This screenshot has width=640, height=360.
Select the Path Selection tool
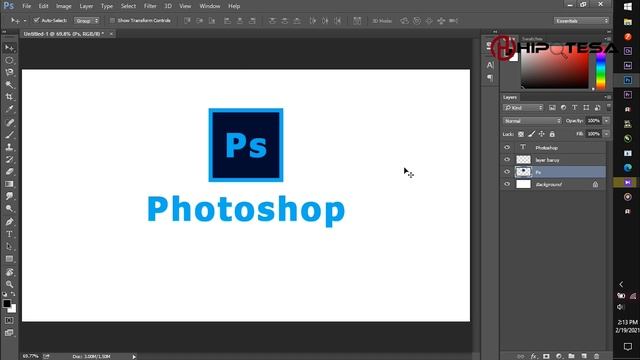point(9,246)
